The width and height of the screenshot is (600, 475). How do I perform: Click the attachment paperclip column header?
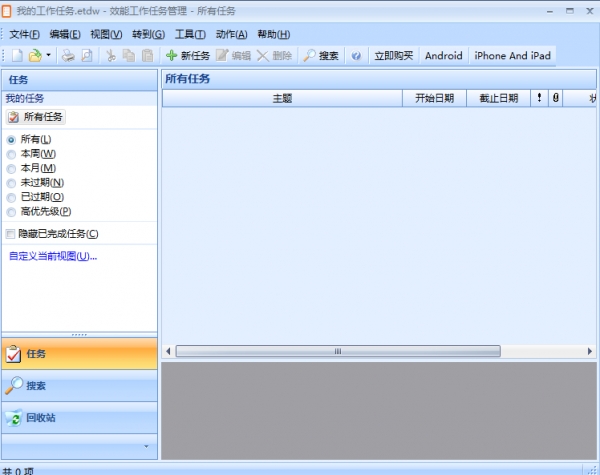pyautogui.click(x=556, y=98)
